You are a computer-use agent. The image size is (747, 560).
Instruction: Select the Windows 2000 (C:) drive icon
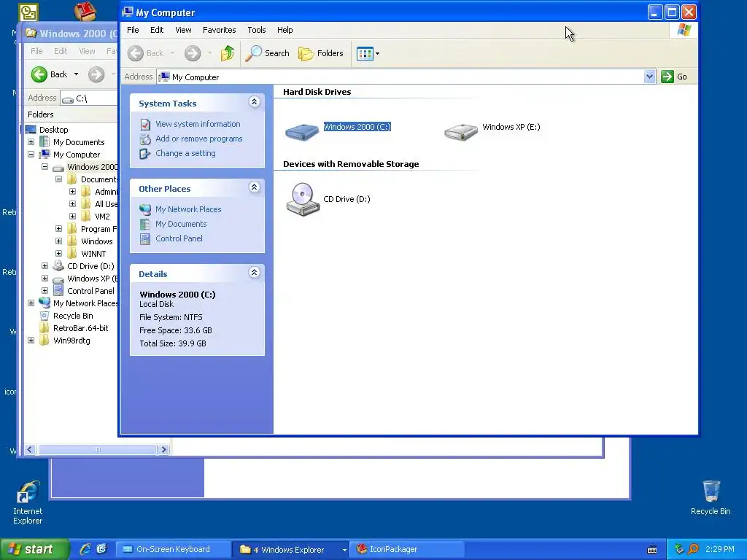tap(301, 131)
